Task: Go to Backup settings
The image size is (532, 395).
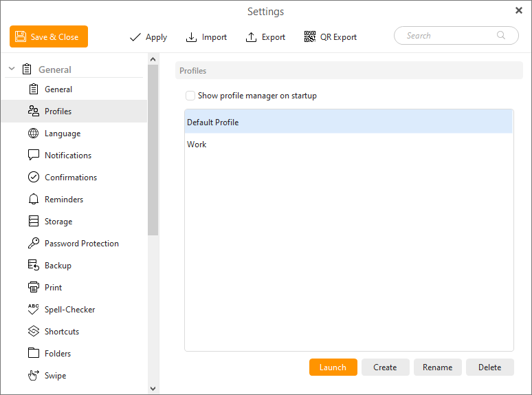Action: pyautogui.click(x=58, y=266)
